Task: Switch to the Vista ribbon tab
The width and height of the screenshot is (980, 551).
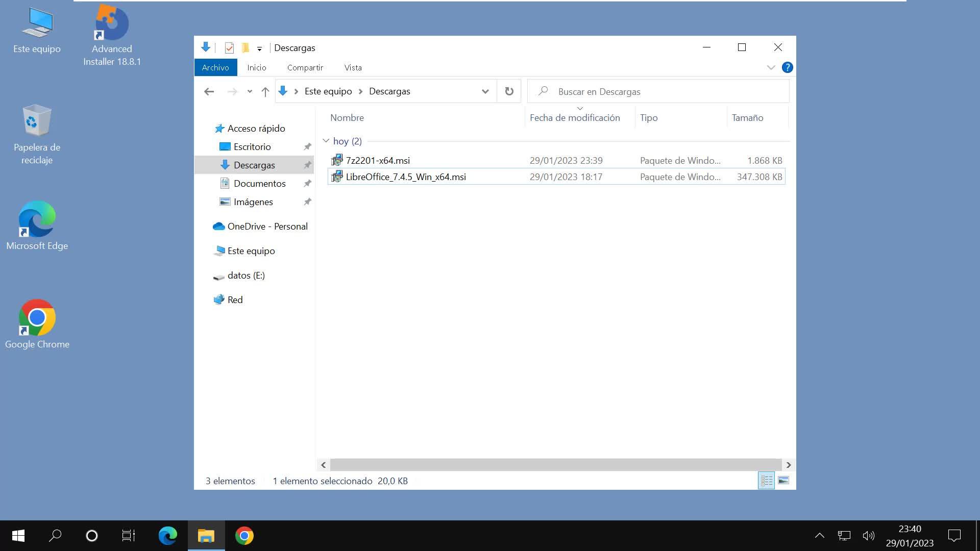Action: [353, 67]
